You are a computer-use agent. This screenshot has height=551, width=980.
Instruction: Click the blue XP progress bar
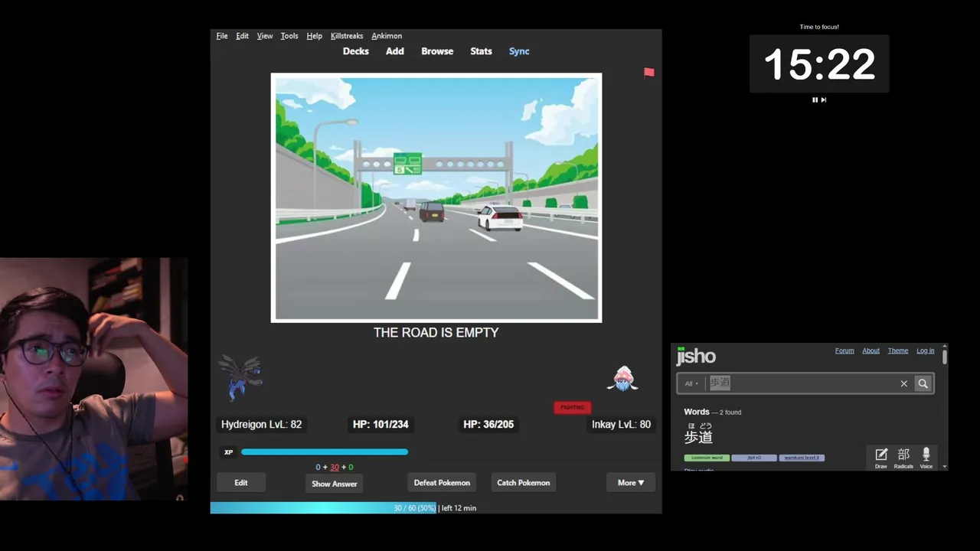pos(325,452)
